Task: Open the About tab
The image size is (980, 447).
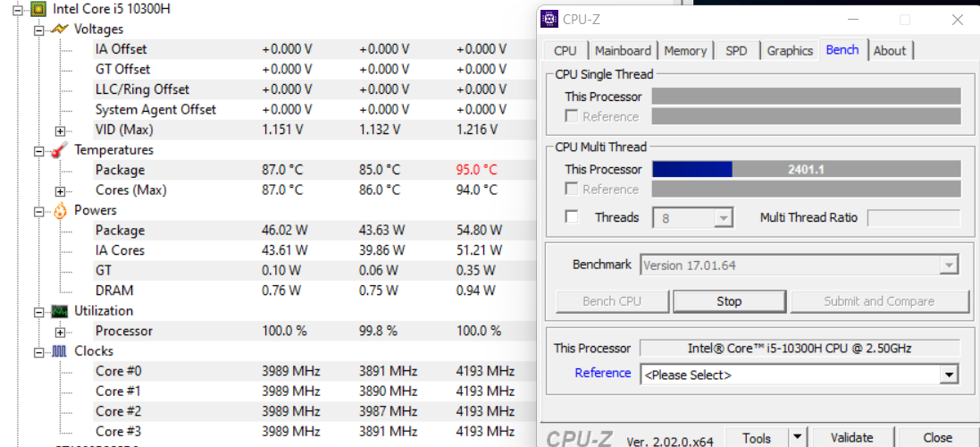Action: click(x=890, y=51)
